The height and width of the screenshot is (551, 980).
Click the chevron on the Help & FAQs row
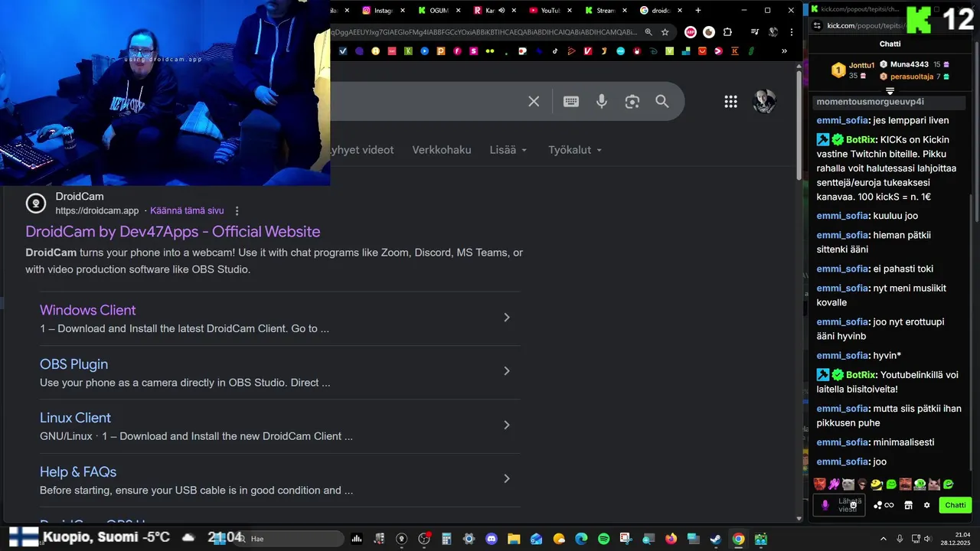(x=506, y=478)
